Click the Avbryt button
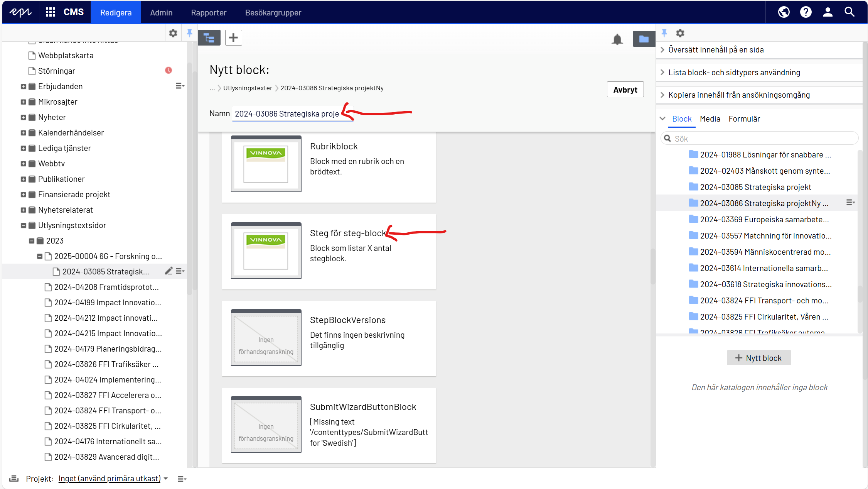 (625, 90)
